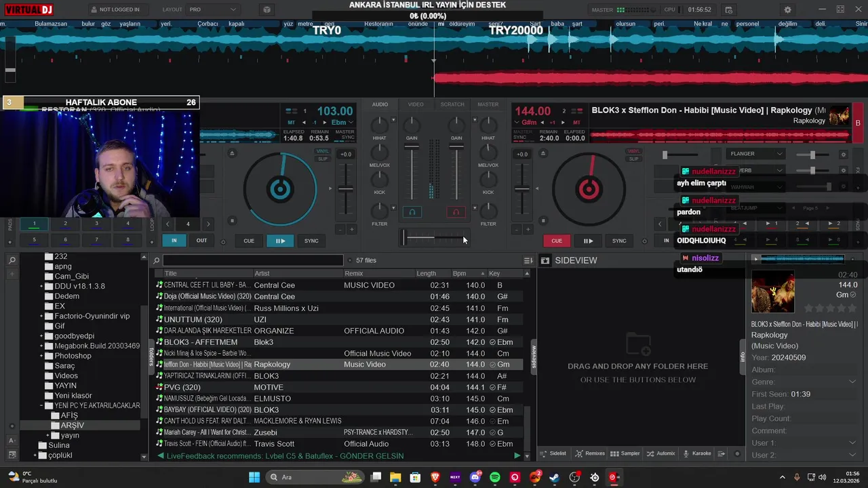Open the Karaoke list
This screenshot has height=488, width=868.
[x=697, y=453]
